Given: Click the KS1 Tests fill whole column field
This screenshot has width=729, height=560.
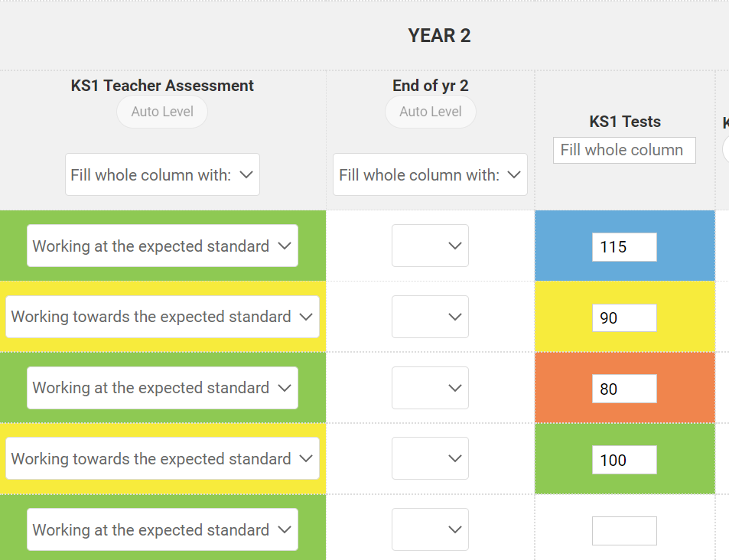Looking at the screenshot, I should 624,150.
